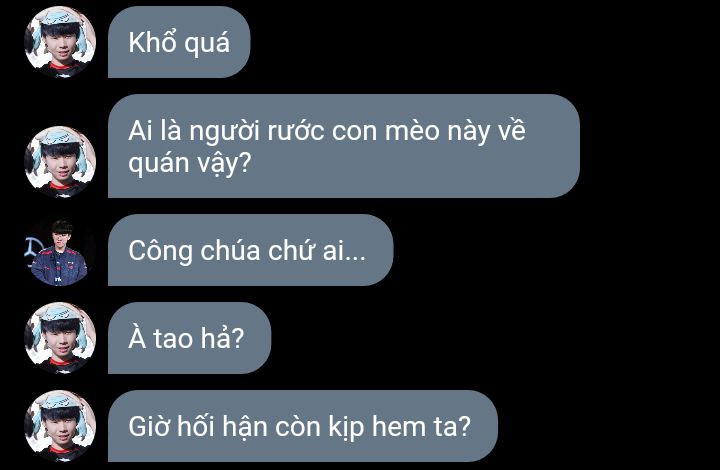Tap the "À tao hả?" message bubble
The image size is (720, 470).
pyautogui.click(x=190, y=338)
